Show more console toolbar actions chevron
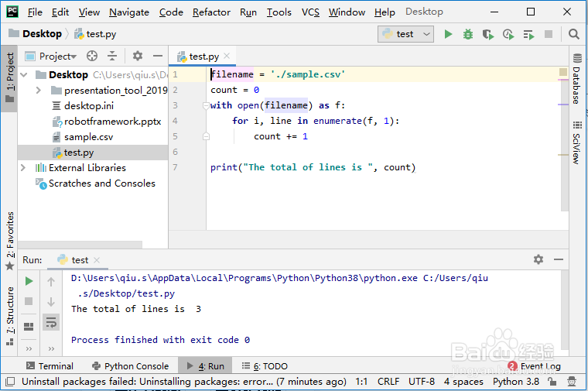Screen dimensions: 588x391 51,348
